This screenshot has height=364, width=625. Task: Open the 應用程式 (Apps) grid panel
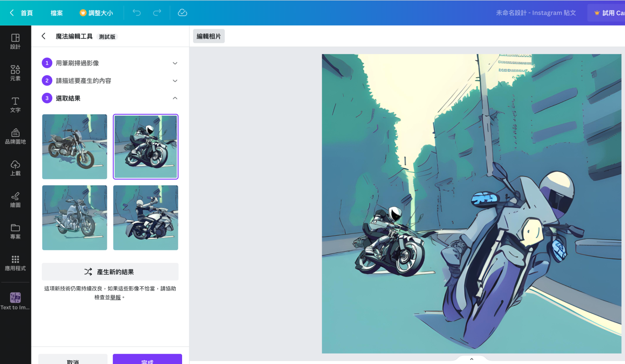click(15, 262)
